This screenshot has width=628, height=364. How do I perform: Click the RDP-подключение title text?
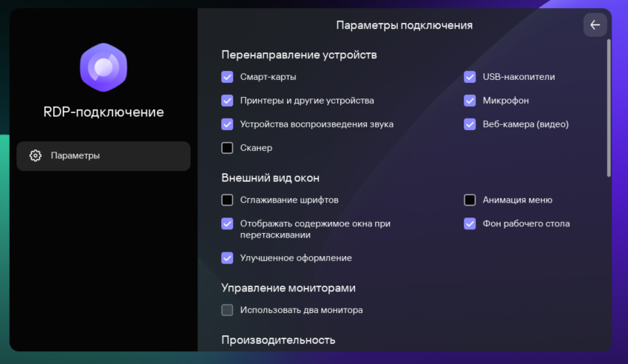104,112
